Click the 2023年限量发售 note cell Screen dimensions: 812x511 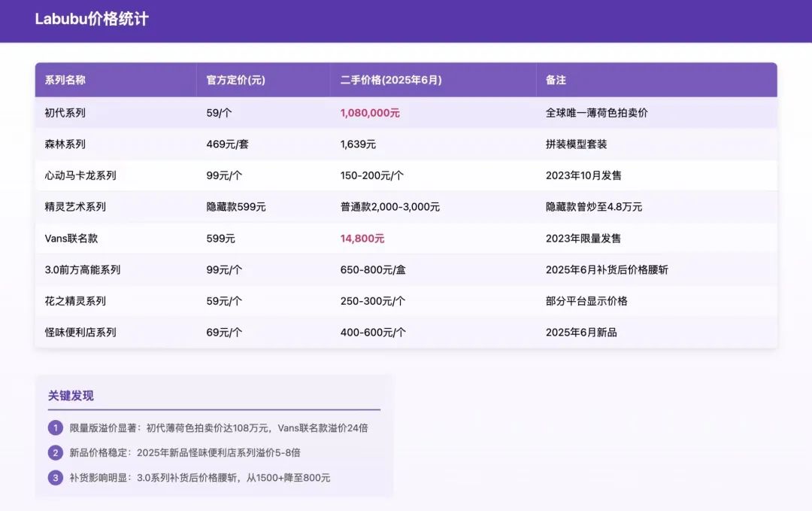[583, 239]
